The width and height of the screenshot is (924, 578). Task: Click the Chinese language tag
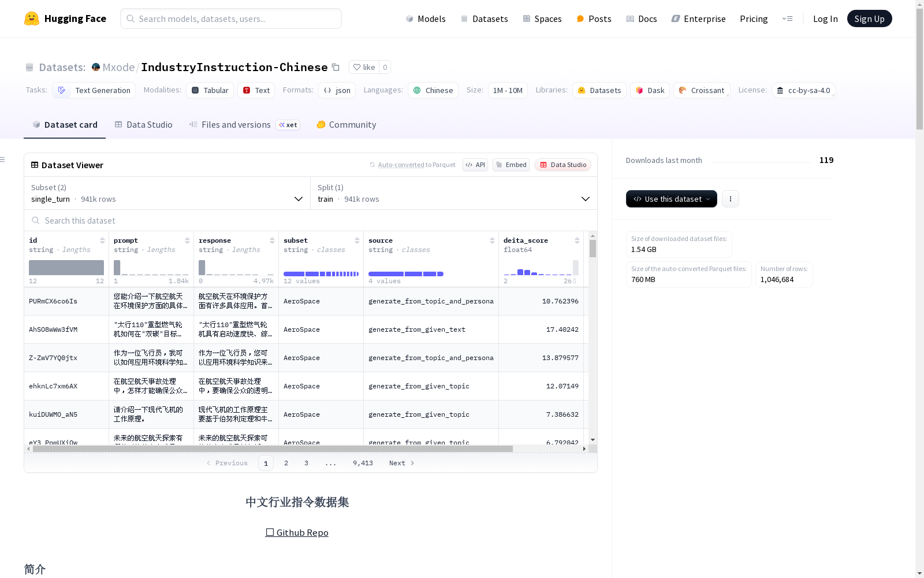433,90
